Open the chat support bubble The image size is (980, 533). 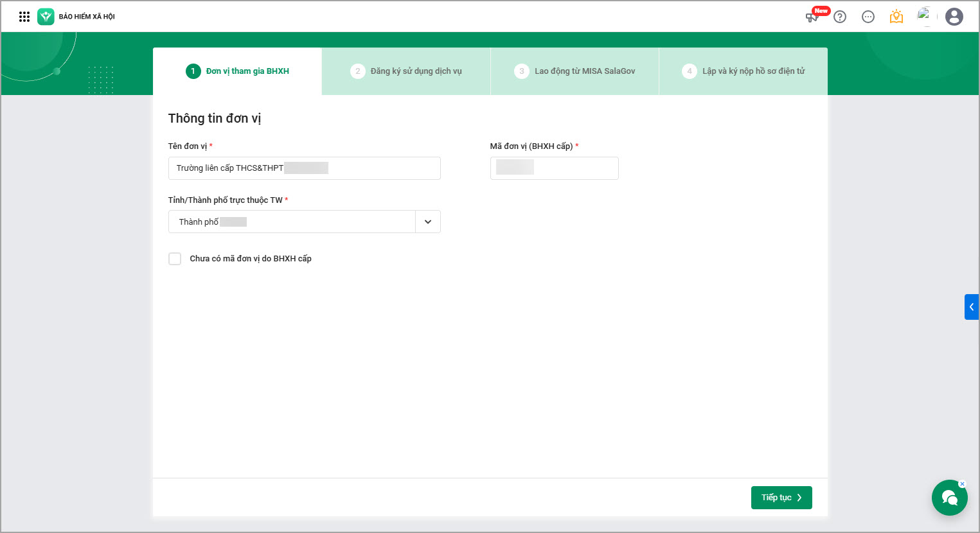tap(949, 498)
